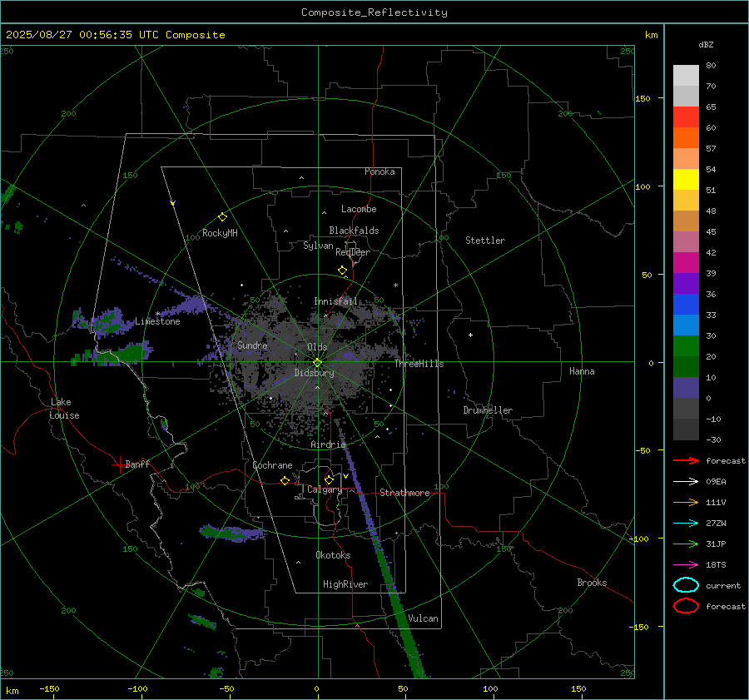Click the Banff city label
Viewport: 749px width, 700px height.
coord(137,464)
